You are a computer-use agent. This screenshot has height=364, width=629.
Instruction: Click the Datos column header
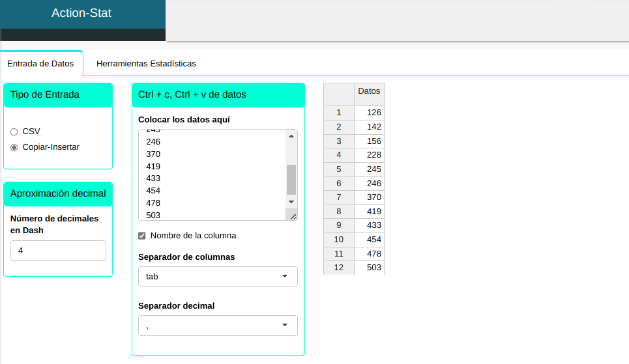(x=369, y=92)
